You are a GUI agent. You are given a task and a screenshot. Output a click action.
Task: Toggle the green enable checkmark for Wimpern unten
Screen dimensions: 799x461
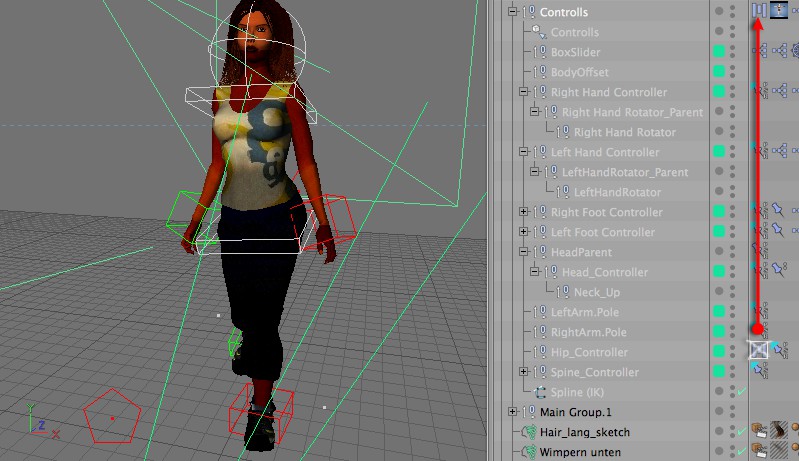pos(741,451)
